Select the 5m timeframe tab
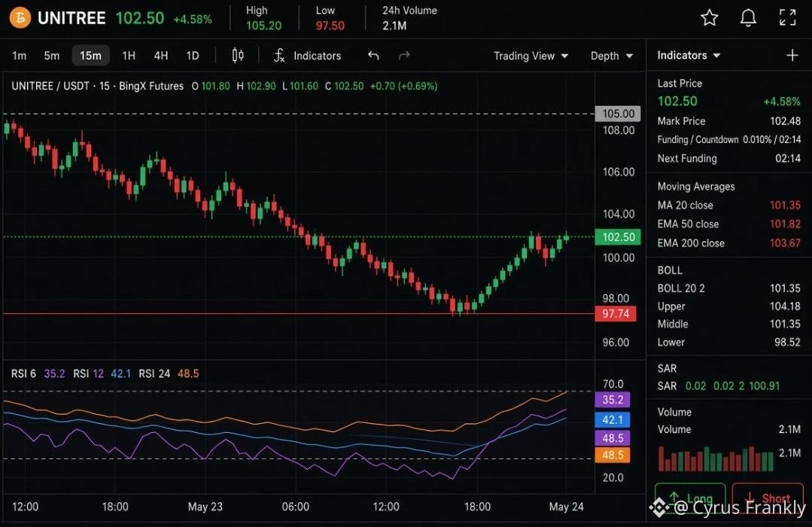Viewport: 812px width, 527px height. pyautogui.click(x=51, y=56)
